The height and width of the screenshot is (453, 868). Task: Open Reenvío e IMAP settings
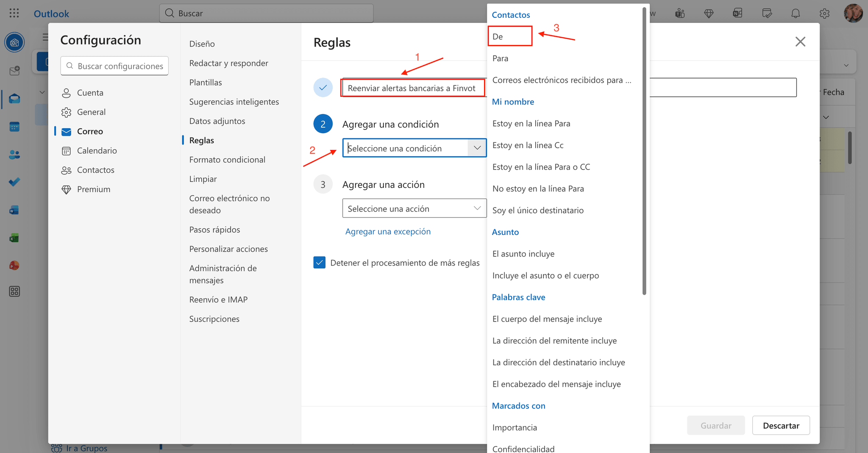click(x=218, y=299)
